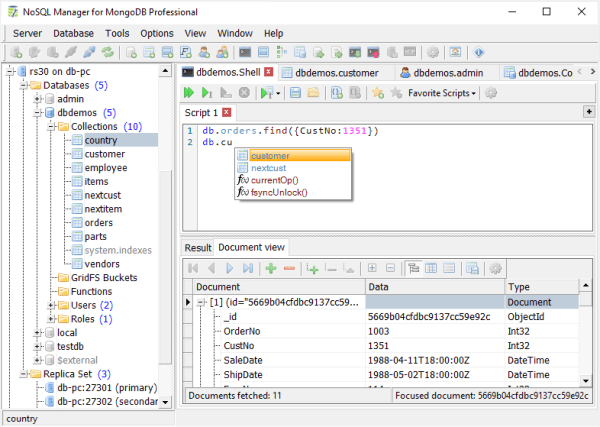Switch to tree view mode icon
The width and height of the screenshot is (600, 427).
click(x=414, y=269)
